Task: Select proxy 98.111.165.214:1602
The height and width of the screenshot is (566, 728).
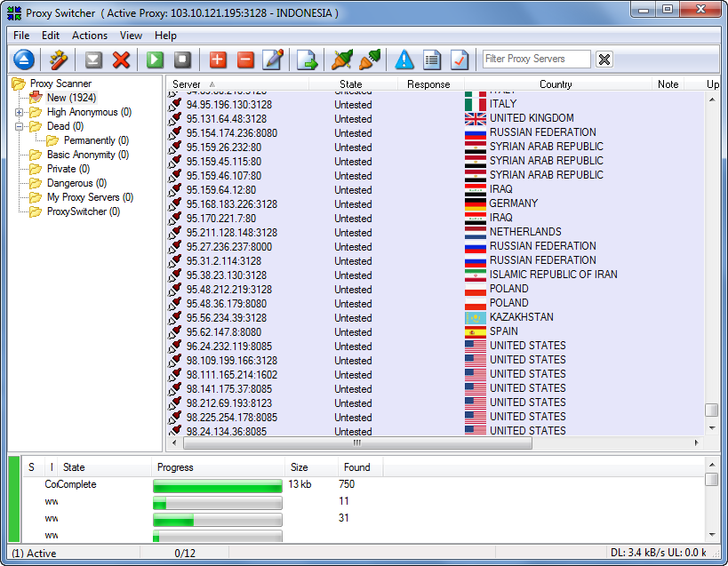Action: tap(232, 375)
